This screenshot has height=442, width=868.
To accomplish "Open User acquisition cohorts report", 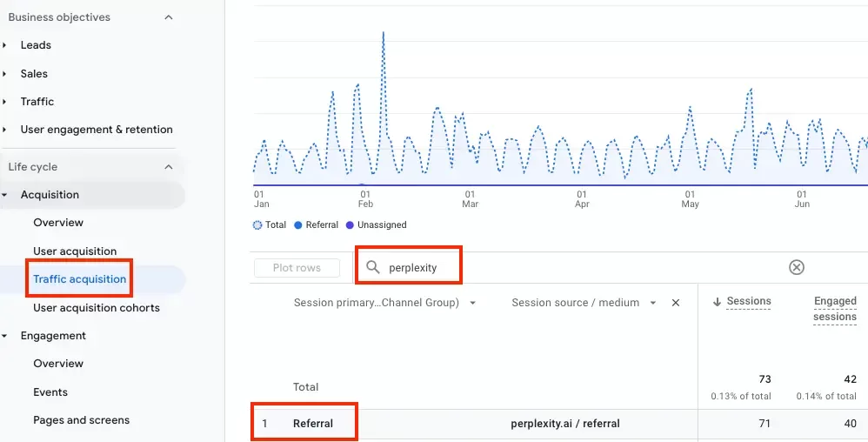I will point(97,308).
